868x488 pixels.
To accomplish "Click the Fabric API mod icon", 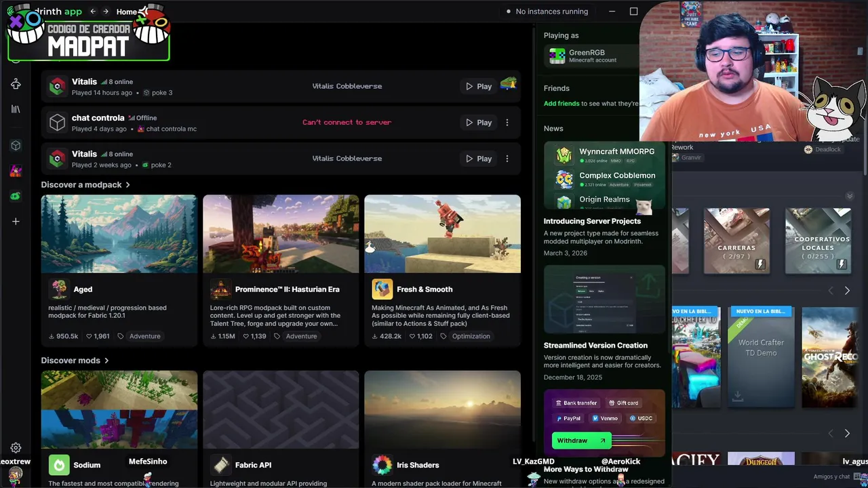I will pos(220,465).
